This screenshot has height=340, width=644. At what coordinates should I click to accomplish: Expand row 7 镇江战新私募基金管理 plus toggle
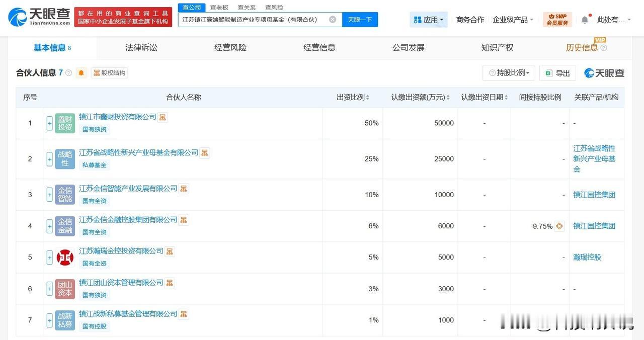49,320
